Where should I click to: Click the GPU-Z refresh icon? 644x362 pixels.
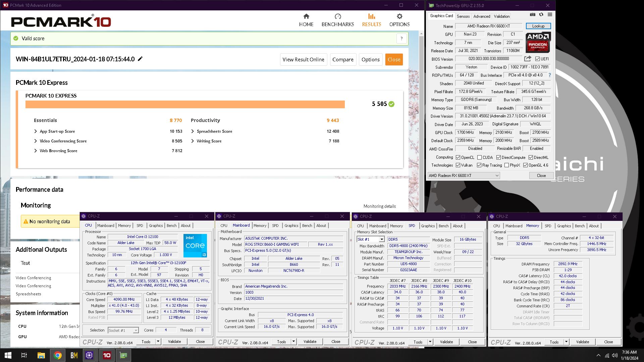[541, 15]
